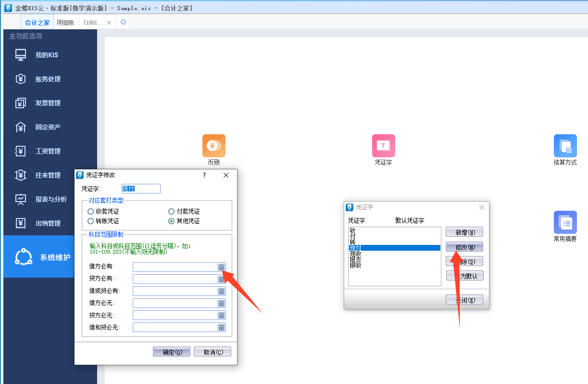Open the 凭证字 voucher word icon

tap(383, 146)
